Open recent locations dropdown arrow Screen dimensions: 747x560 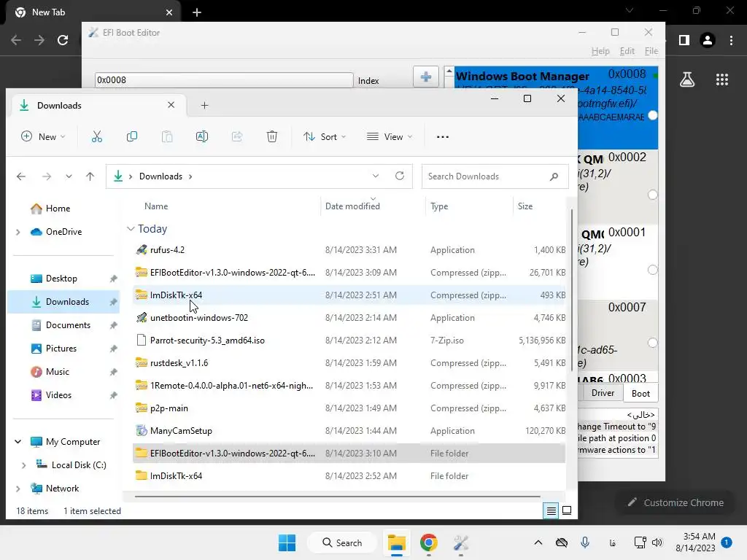pyautogui.click(x=69, y=176)
